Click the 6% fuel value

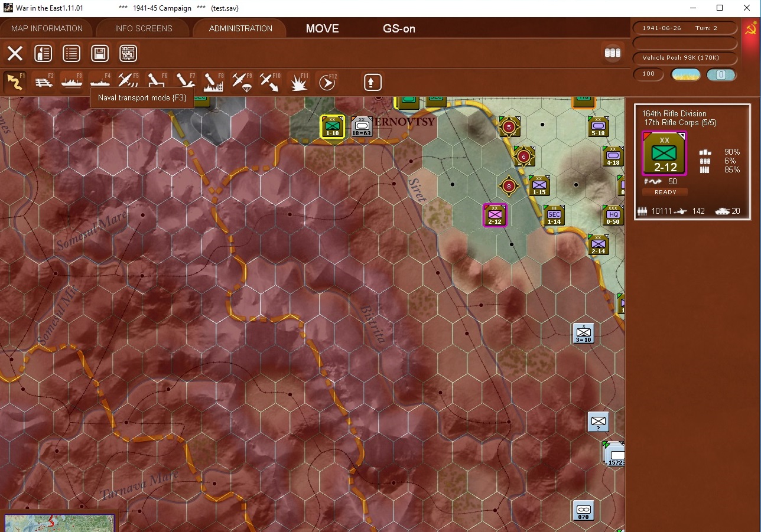pos(730,161)
